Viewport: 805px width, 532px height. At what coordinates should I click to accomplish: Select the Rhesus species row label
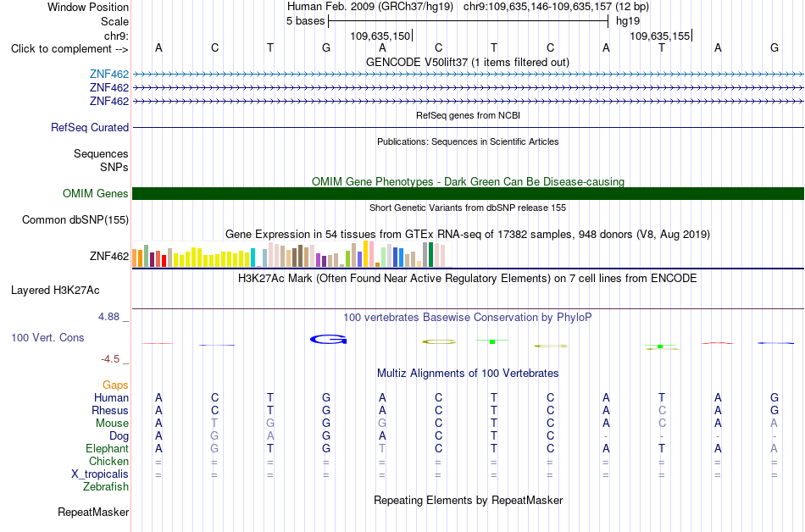pos(110,410)
